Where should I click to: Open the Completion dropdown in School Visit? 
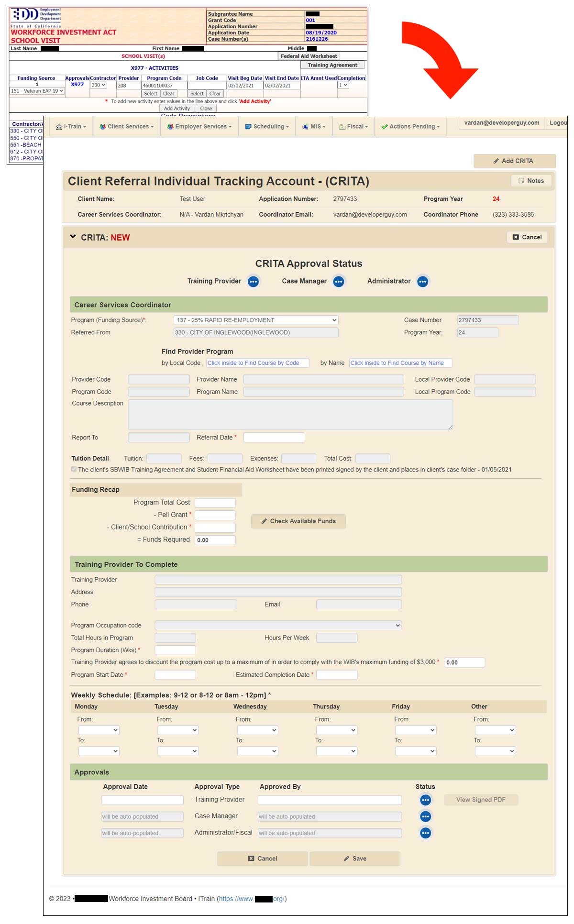pyautogui.click(x=343, y=85)
